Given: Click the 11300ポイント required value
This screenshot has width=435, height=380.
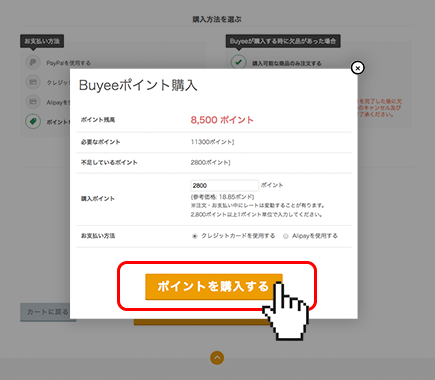Looking at the screenshot, I should click(212, 142).
